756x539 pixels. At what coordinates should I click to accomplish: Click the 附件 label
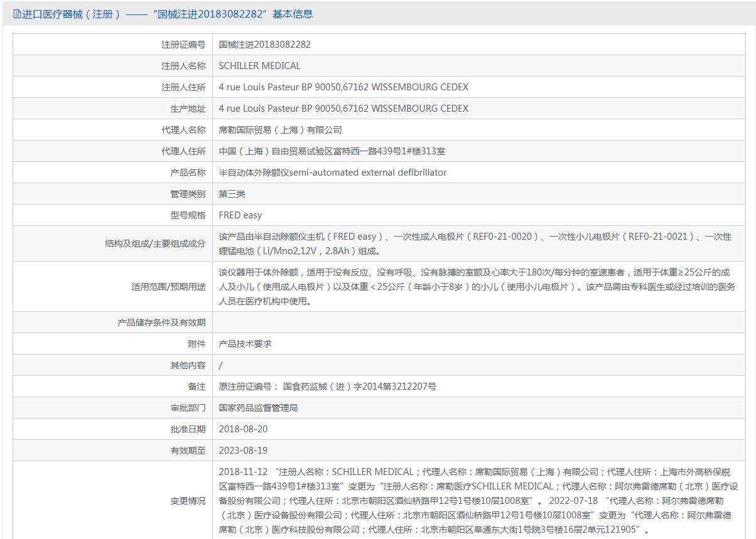(x=197, y=344)
